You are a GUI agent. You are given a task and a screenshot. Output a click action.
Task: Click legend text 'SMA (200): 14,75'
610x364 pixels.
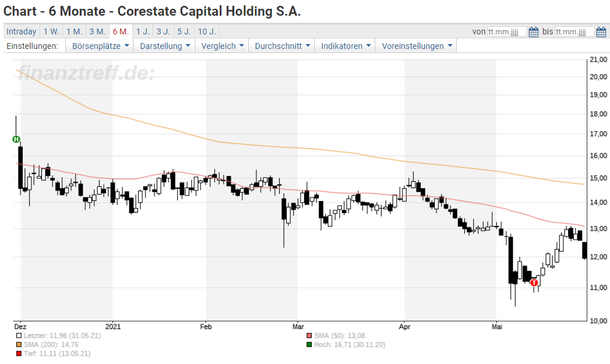coord(51,345)
